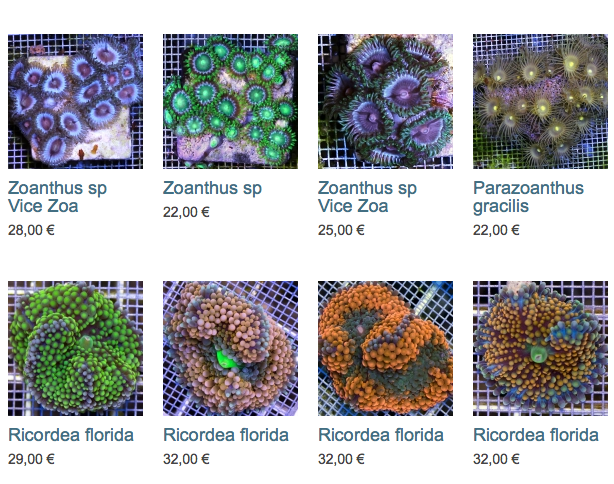Screen dimensions: 614x484
Task: Click the Parazoanthus gracilis title link
Action: point(528,197)
